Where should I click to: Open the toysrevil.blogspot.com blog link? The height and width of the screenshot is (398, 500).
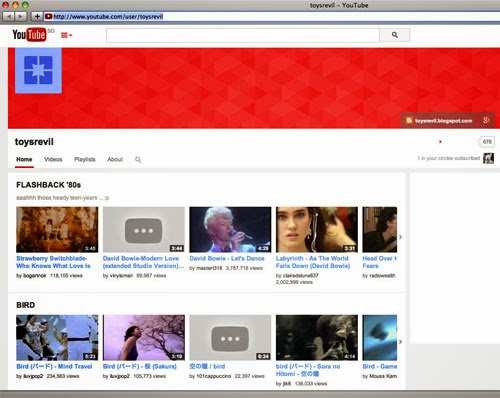click(x=440, y=121)
